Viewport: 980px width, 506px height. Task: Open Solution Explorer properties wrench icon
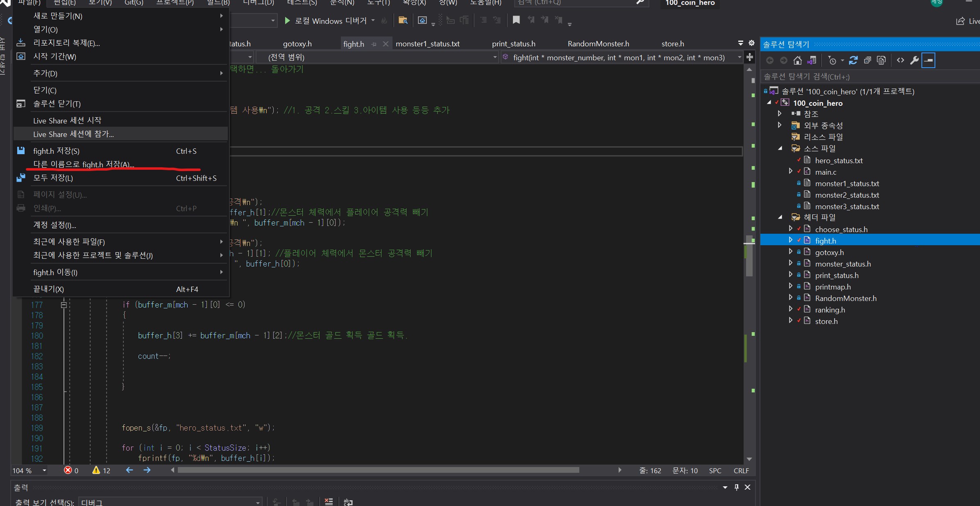click(x=914, y=61)
